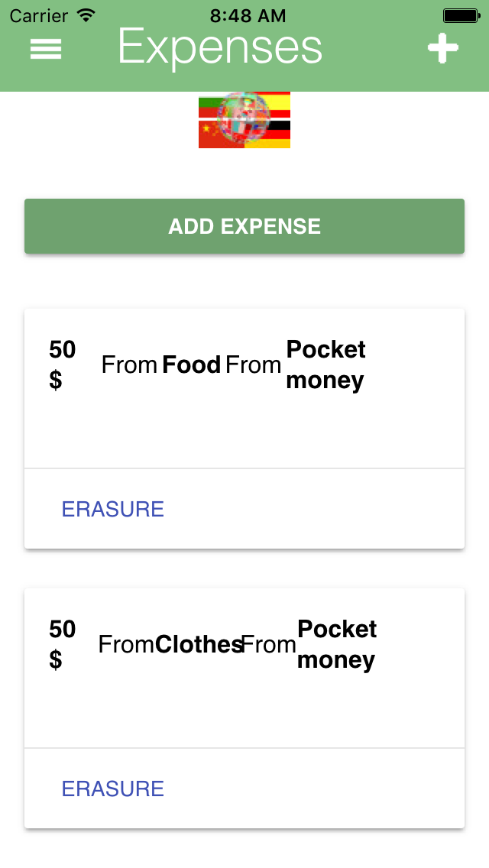489x868 pixels.
Task: Tap the battery icon in status bar
Action: pos(461,15)
